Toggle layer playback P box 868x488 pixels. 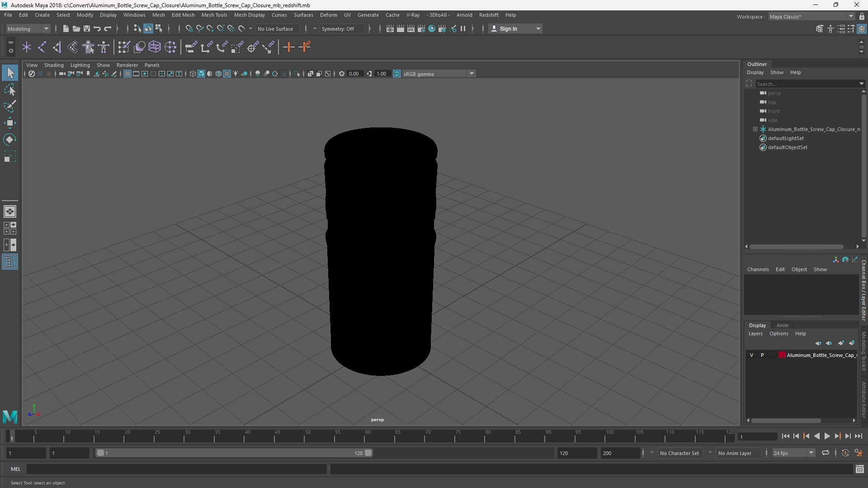[x=762, y=355]
